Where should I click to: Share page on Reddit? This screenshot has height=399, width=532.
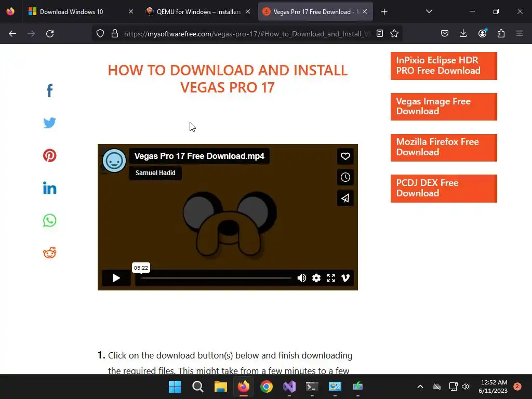[49, 253]
